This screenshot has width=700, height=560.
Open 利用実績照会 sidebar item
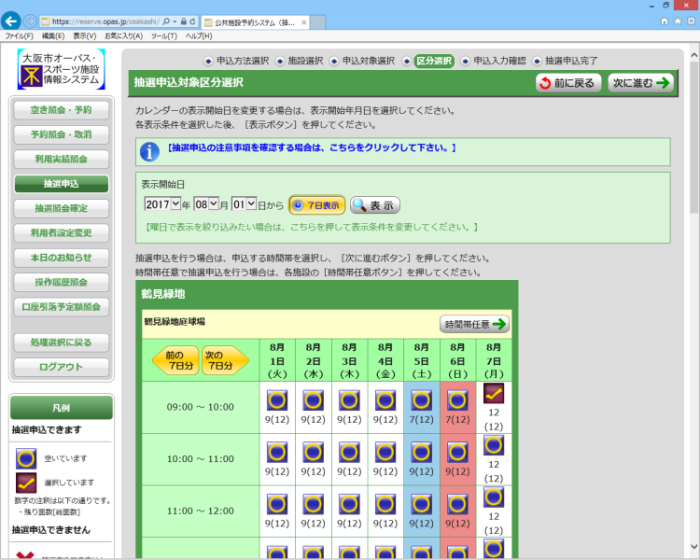(x=61, y=159)
